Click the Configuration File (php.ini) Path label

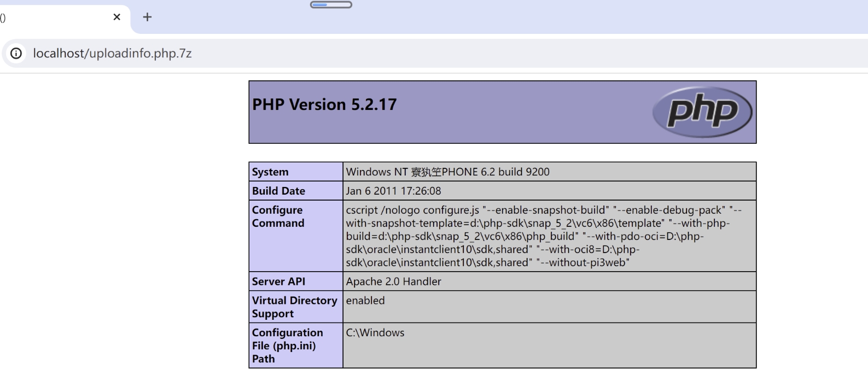288,345
